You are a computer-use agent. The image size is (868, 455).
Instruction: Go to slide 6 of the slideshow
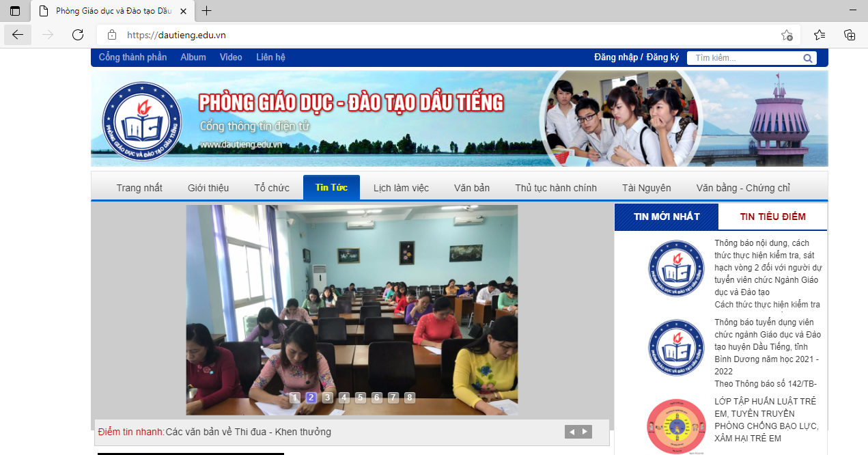pos(377,398)
